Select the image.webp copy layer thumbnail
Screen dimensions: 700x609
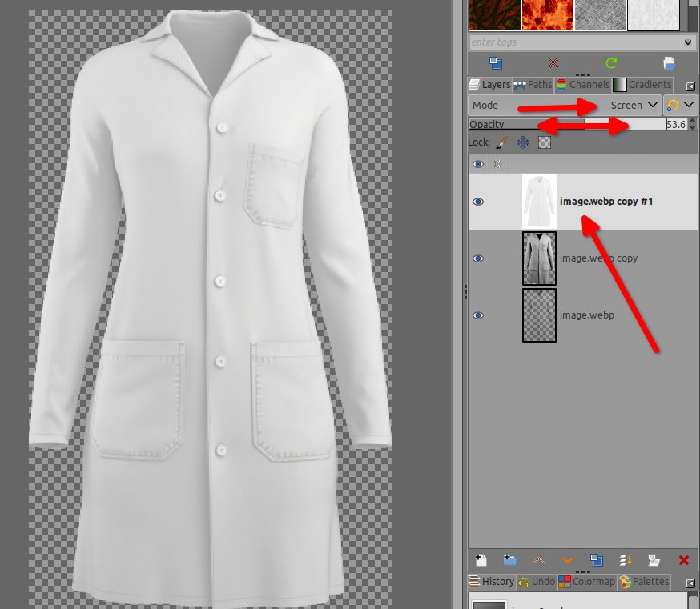coord(539,258)
